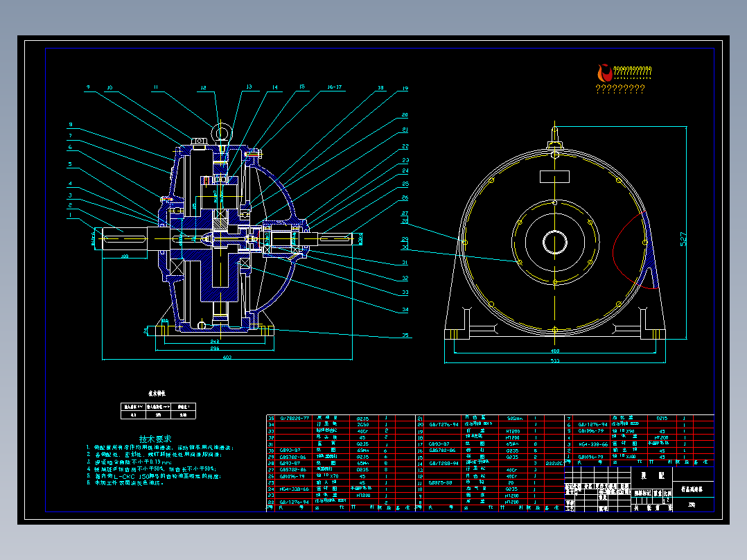Select balloon callout label 35 near base plate
747x560 pixels.
(x=405, y=335)
